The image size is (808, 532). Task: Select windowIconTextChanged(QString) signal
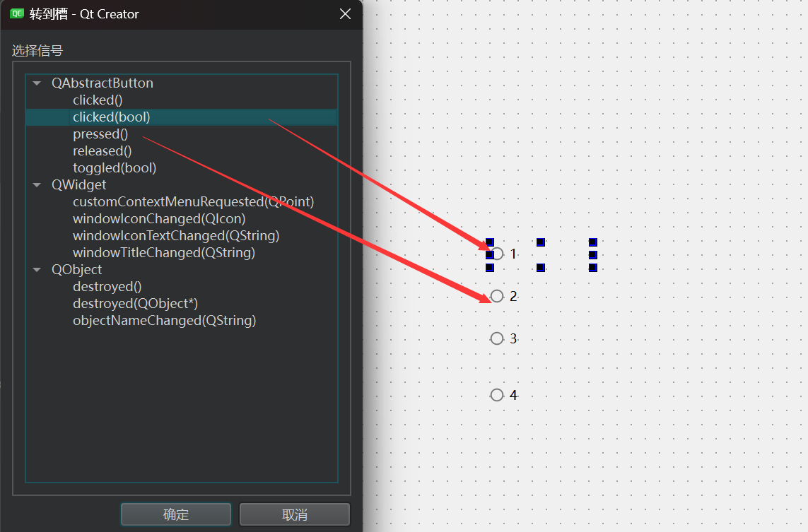pos(176,235)
